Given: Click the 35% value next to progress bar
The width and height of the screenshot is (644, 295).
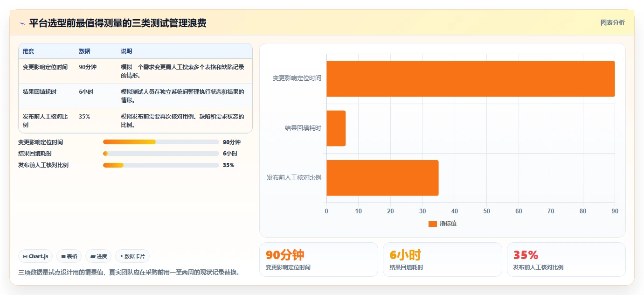Looking at the screenshot, I should pos(229,165).
